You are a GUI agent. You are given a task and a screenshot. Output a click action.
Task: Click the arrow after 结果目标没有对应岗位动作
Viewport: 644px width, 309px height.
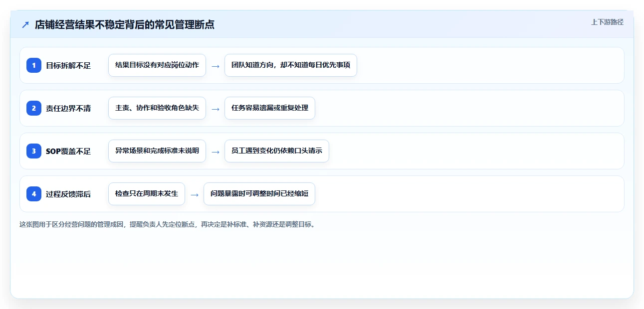(x=215, y=66)
